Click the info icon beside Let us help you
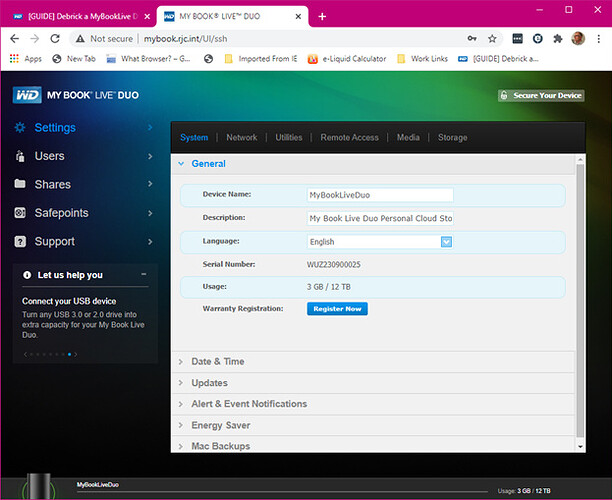The image size is (612, 500). click(27, 275)
